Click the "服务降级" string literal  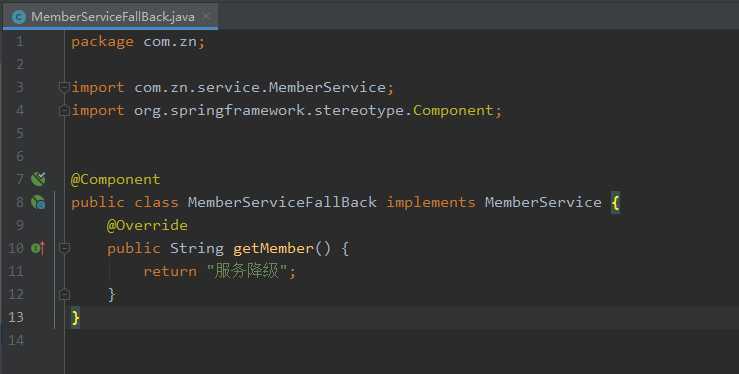click(x=247, y=271)
